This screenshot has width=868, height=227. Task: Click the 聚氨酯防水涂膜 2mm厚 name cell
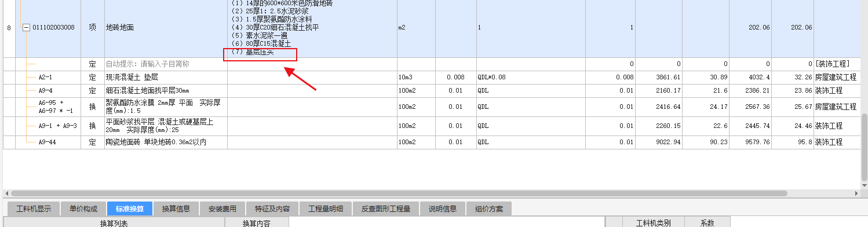tap(166, 107)
